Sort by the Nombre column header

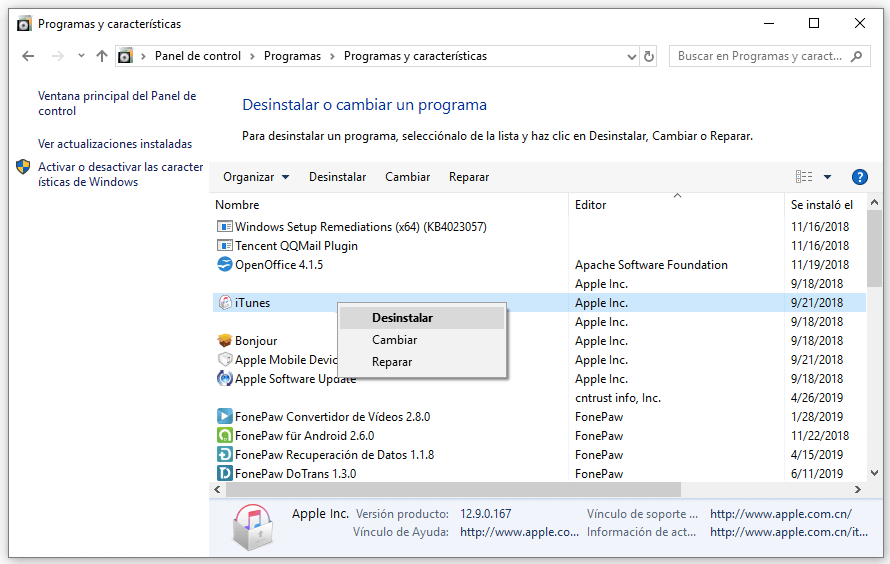[x=237, y=205]
